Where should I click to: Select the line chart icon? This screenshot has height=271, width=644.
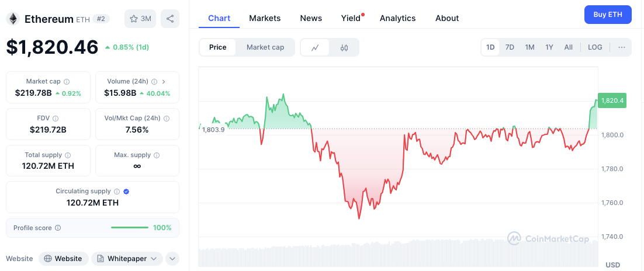315,47
